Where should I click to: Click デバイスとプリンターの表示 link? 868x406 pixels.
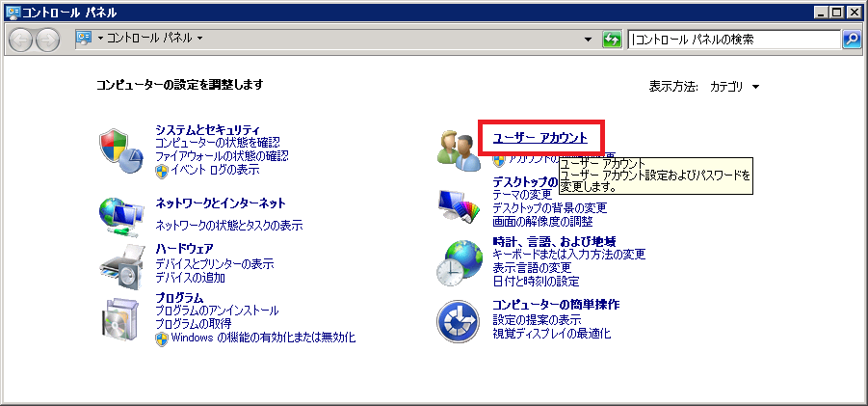(214, 264)
